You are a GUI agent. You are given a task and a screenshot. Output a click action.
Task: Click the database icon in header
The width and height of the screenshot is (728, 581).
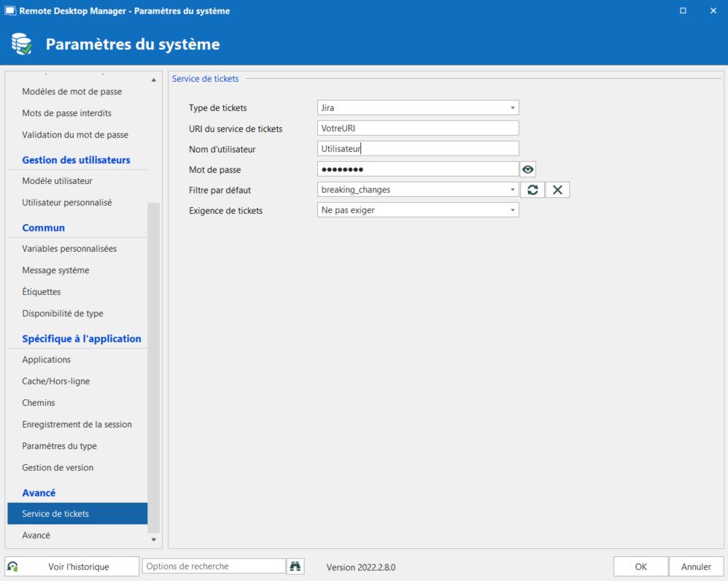point(21,45)
